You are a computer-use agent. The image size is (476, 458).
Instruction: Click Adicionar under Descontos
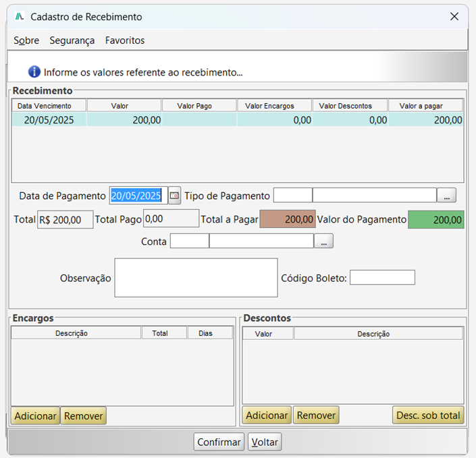267,415
